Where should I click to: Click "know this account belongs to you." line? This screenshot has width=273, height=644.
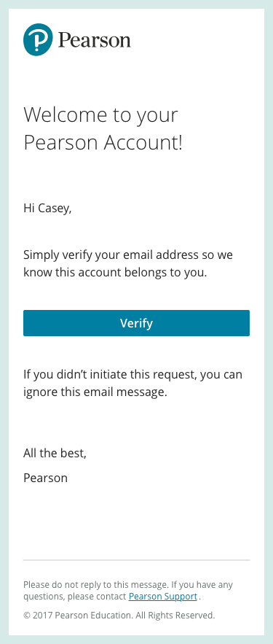pos(115,272)
